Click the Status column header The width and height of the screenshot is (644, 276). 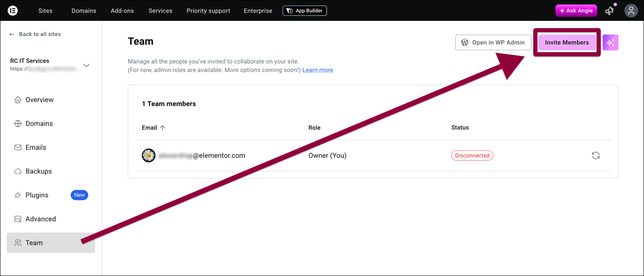click(x=460, y=128)
